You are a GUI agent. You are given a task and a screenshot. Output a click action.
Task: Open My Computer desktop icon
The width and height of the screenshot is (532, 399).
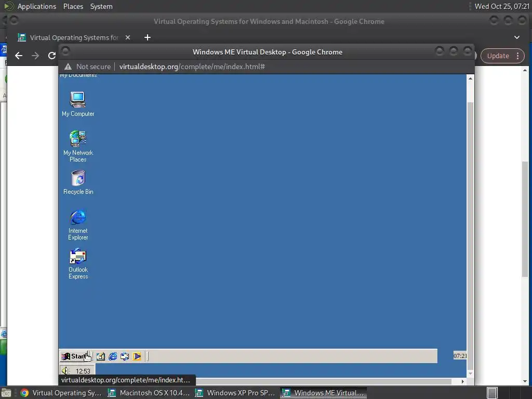(78, 104)
